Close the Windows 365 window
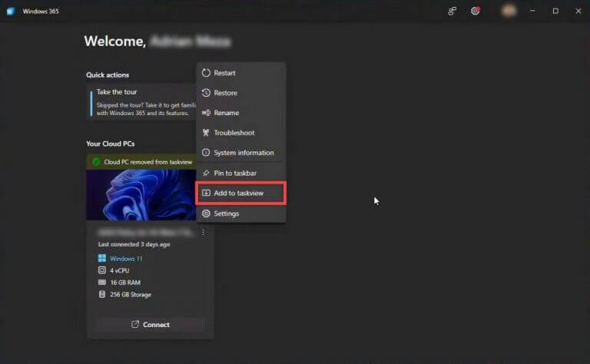This screenshot has width=590, height=364. coord(578,12)
